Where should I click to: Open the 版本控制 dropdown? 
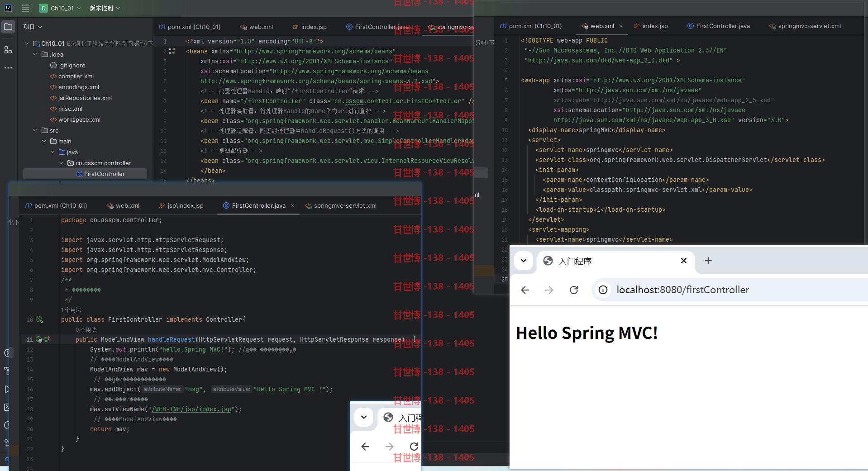105,8
